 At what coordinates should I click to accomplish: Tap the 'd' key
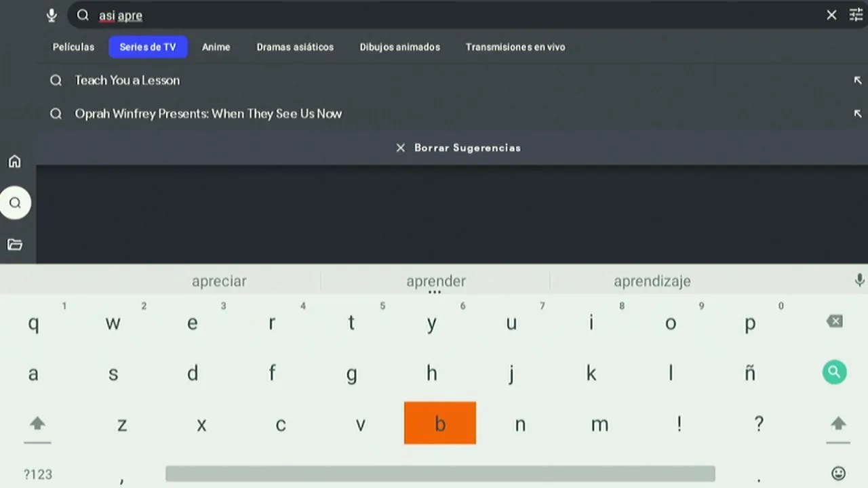click(193, 373)
